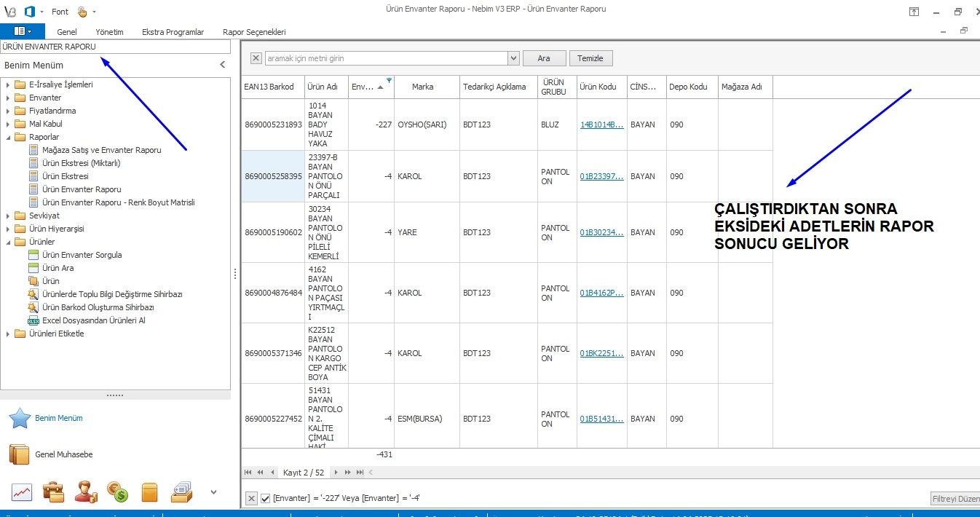Viewport: 980px width, 517px height.
Task: Clear the search box with X icon
Action: tap(256, 58)
